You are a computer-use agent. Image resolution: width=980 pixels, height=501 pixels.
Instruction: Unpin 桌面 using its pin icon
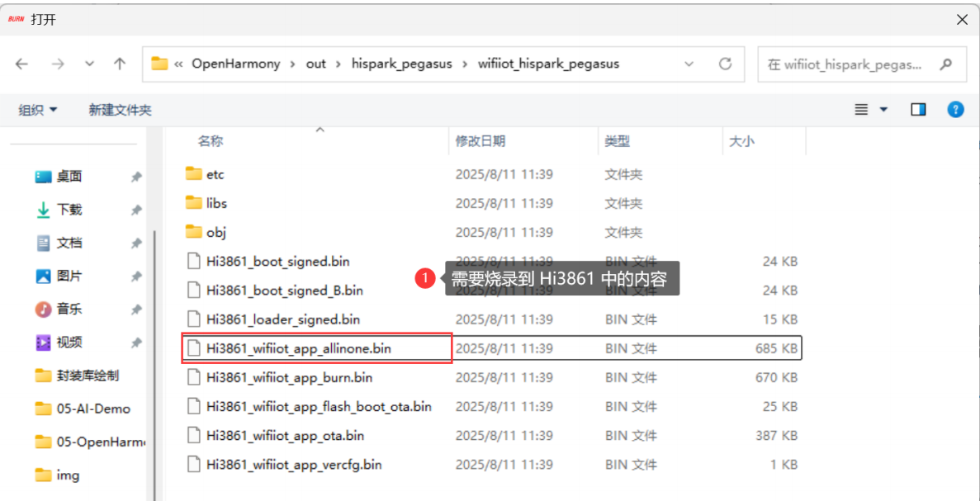tap(135, 177)
